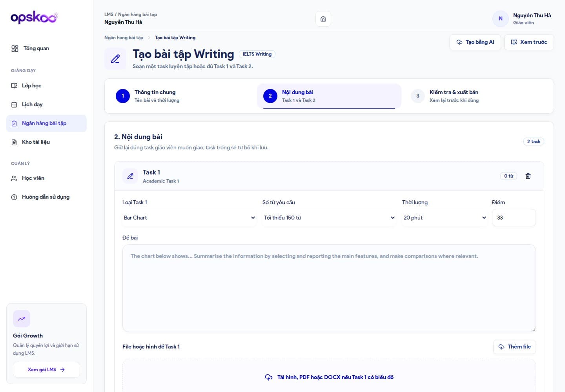Click the opskoo logo
The image size is (565, 392).
point(34,17)
